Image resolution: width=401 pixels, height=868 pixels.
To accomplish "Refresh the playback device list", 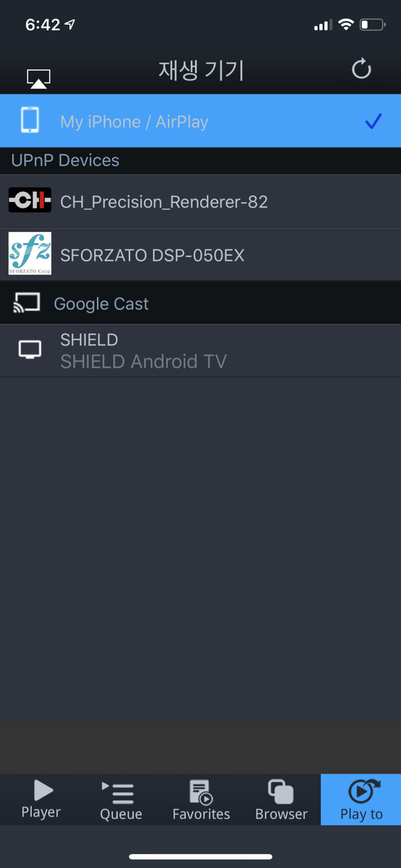I will [361, 69].
